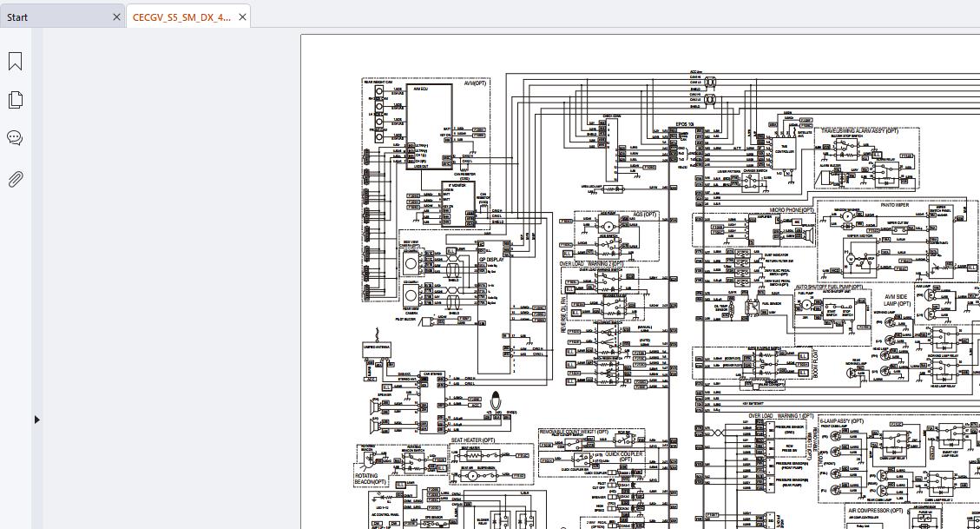Click the ROTATING BEACON(OPT) label
This screenshot has height=529, width=980.
tap(370, 479)
